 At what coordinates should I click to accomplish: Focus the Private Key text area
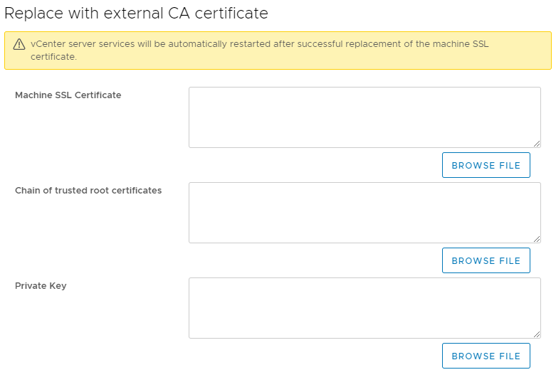(364, 308)
